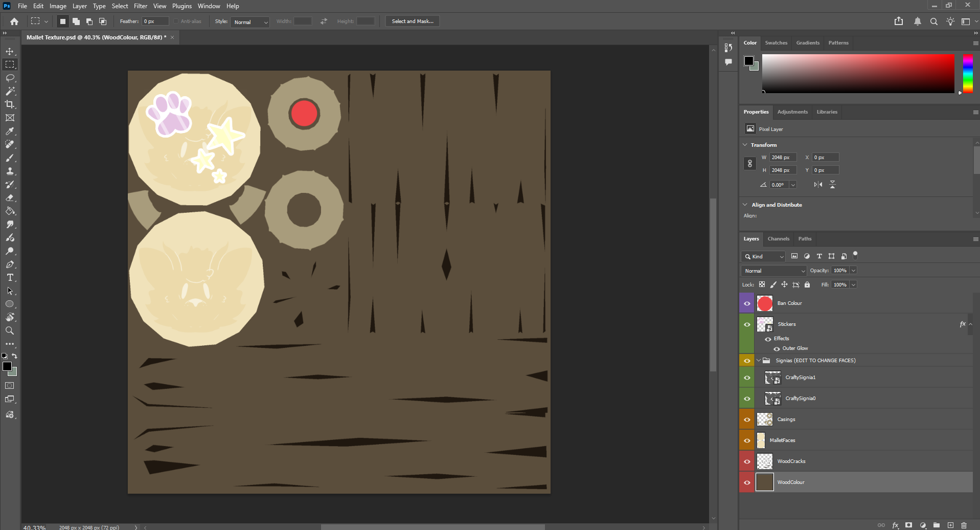Open the layer blending mode dropdown

pyautogui.click(x=773, y=270)
